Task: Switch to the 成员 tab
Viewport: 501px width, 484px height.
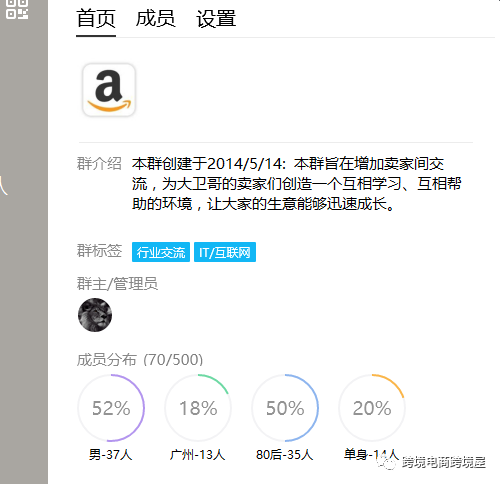Action: point(156,19)
